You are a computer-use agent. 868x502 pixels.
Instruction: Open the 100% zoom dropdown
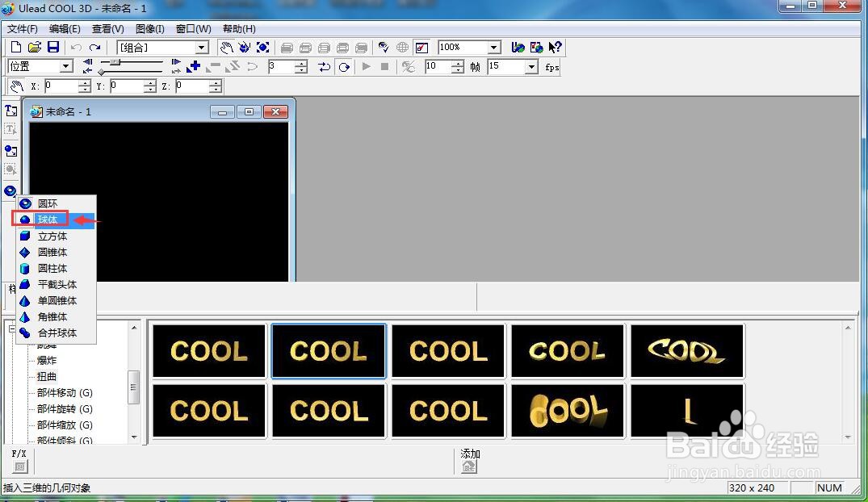point(494,48)
